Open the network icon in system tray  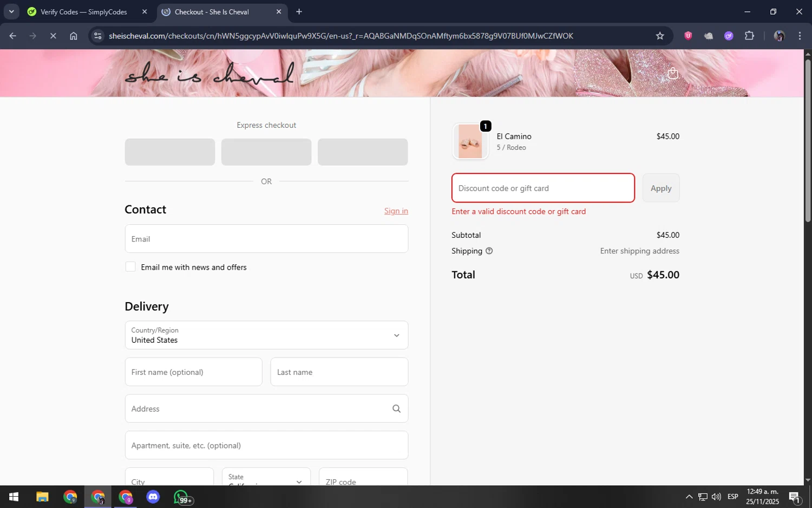(703, 497)
